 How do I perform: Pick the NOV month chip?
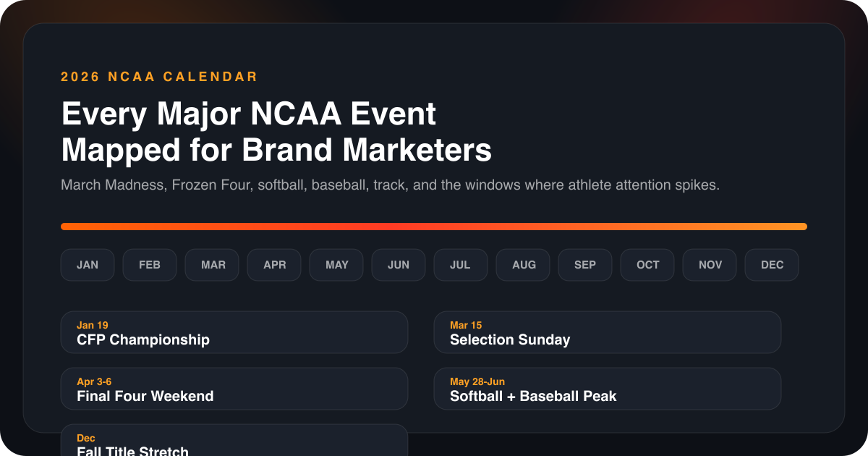(710, 265)
